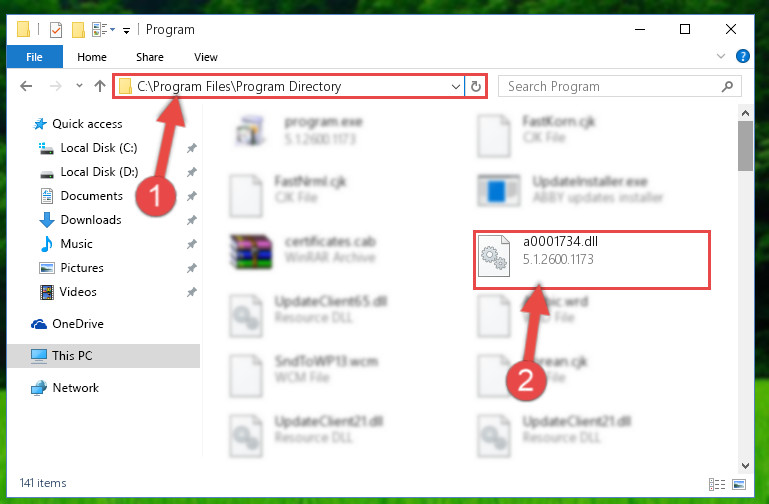Toggle the pin next to Local Disk (C:)
769x504 pixels.
coord(192,148)
